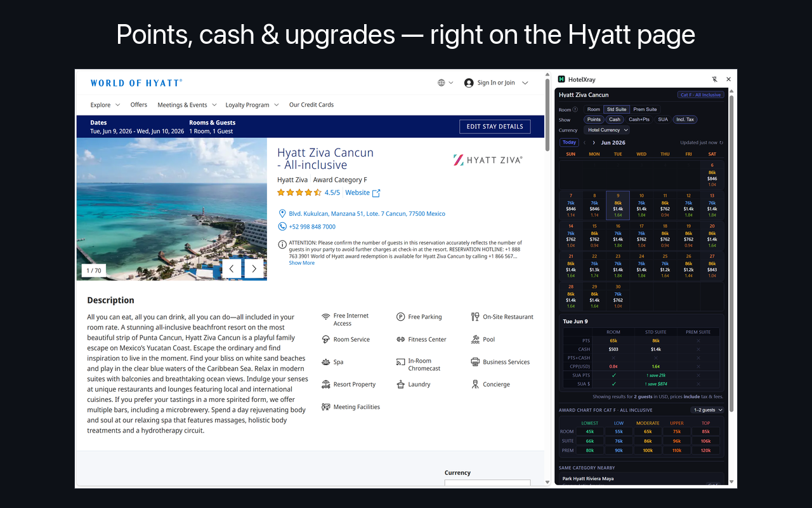Click the main beach hotel photo
The image size is (812, 508).
click(171, 209)
